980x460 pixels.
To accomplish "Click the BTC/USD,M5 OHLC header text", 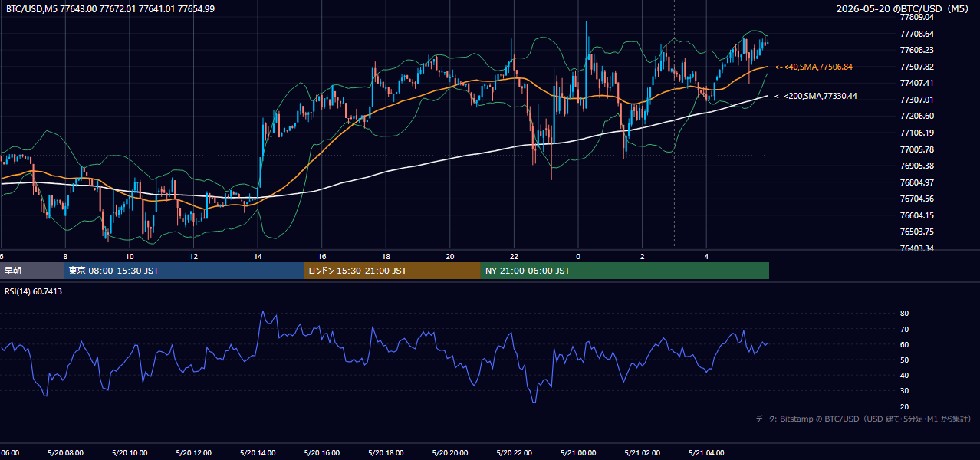I will 110,9.
